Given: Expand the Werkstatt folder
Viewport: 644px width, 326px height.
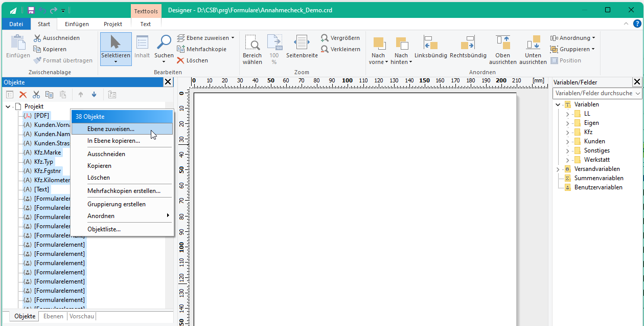Looking at the screenshot, I should click(x=567, y=160).
